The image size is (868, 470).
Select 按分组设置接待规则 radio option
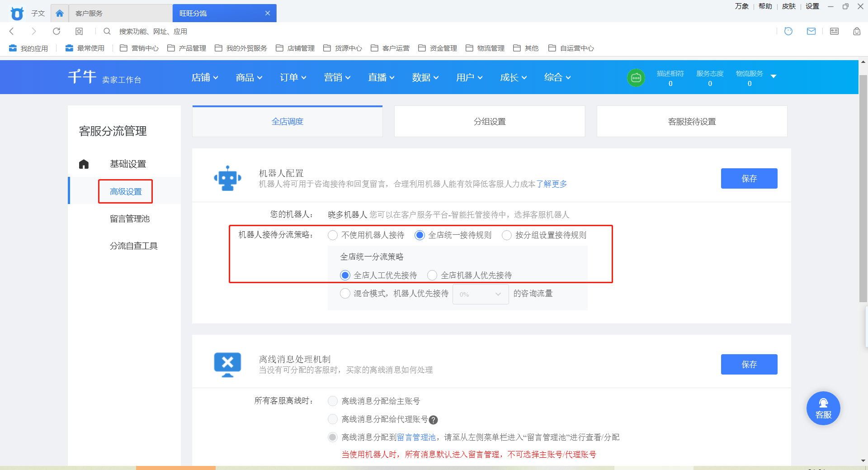[x=507, y=235]
